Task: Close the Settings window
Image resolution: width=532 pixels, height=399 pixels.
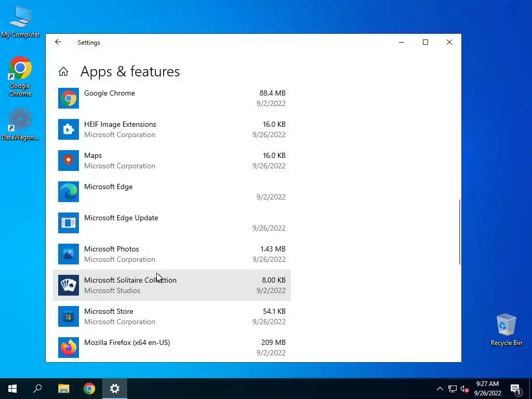Action: pos(449,42)
